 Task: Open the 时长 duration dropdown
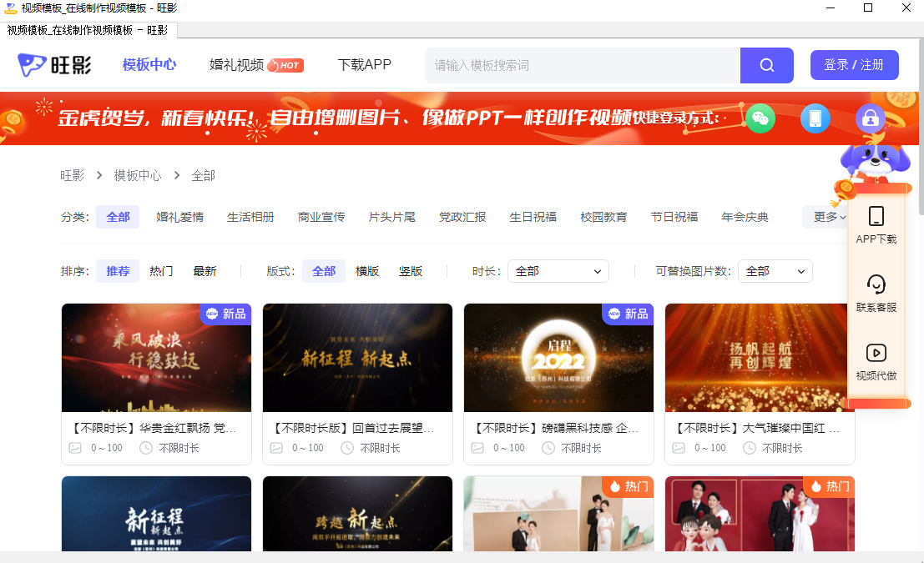coord(558,270)
